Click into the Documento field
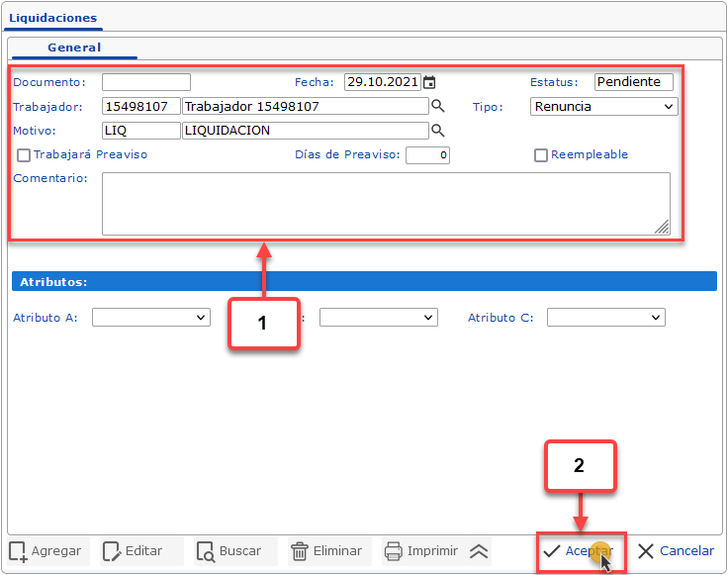728x575 pixels. (x=146, y=82)
